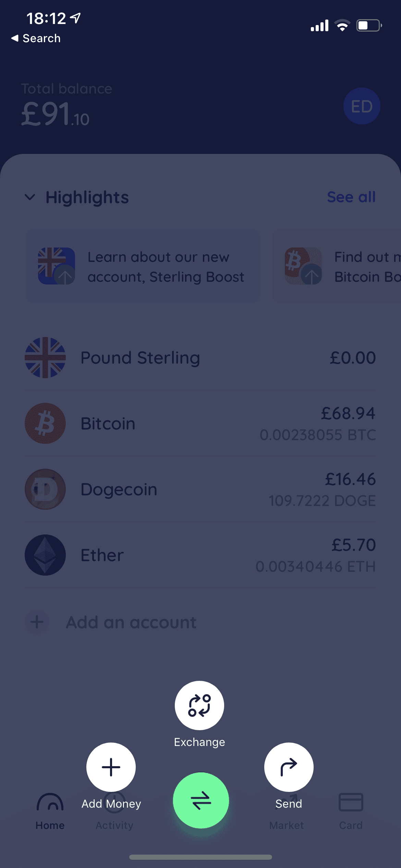Collapse the Highlights section chevron

point(30,197)
